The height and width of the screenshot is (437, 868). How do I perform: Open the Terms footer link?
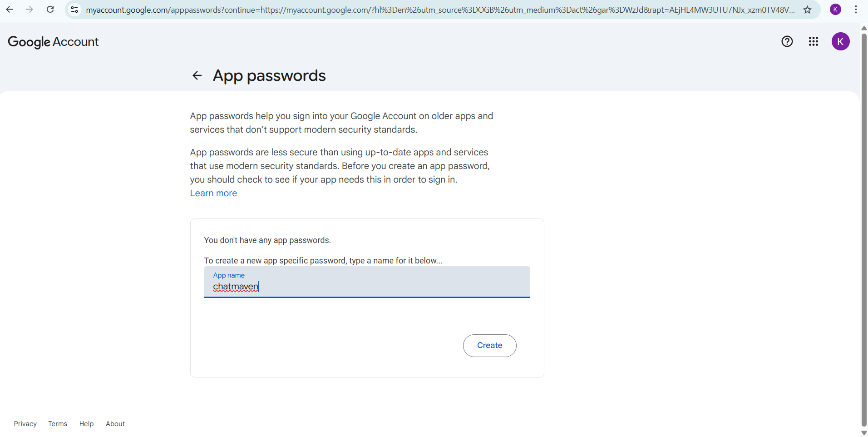58,424
